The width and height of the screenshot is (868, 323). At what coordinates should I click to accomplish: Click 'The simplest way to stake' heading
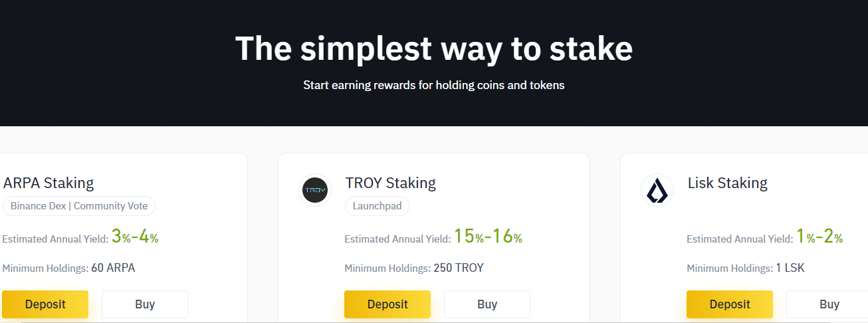(434, 48)
